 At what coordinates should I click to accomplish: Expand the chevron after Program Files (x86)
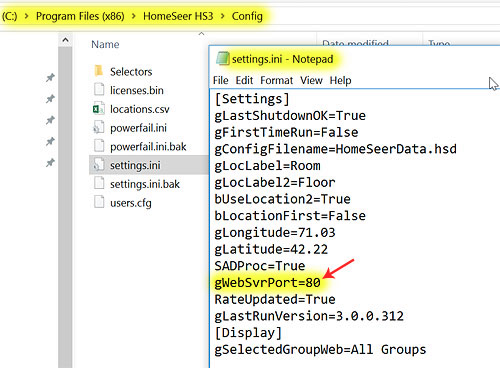pos(134,16)
